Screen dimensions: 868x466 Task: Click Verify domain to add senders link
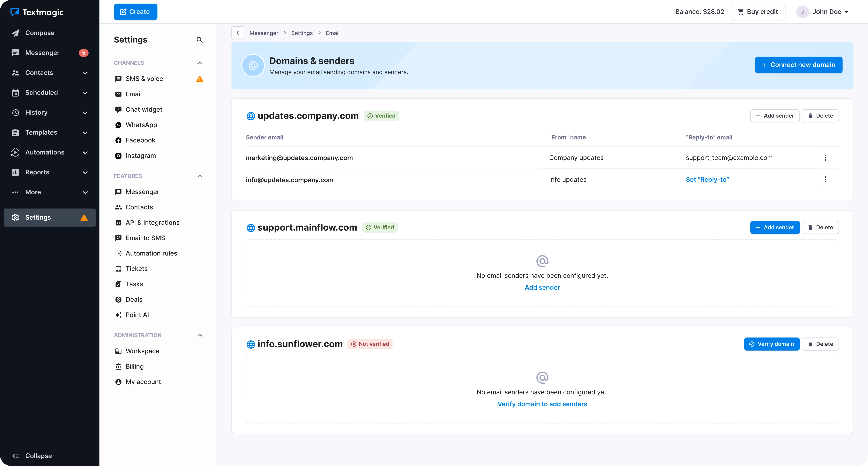tap(542, 404)
